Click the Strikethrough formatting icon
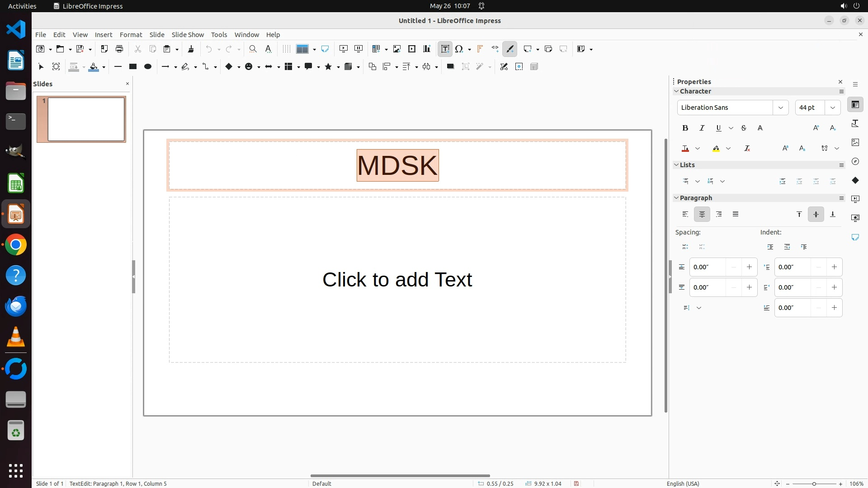The image size is (868, 488). tap(743, 128)
